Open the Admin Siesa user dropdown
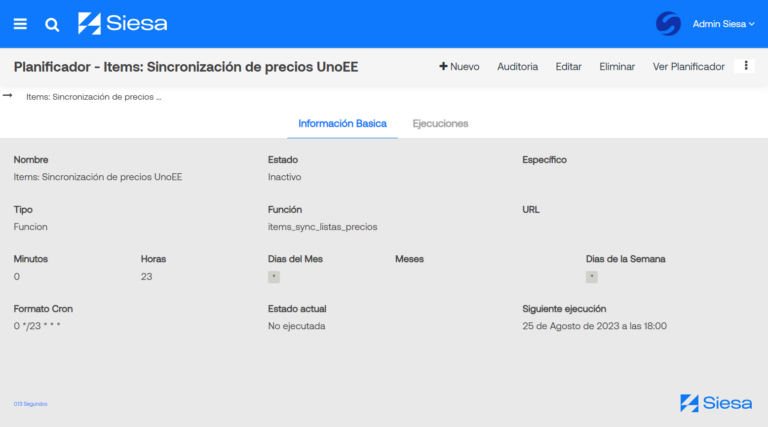The width and height of the screenshot is (768, 427). click(723, 24)
